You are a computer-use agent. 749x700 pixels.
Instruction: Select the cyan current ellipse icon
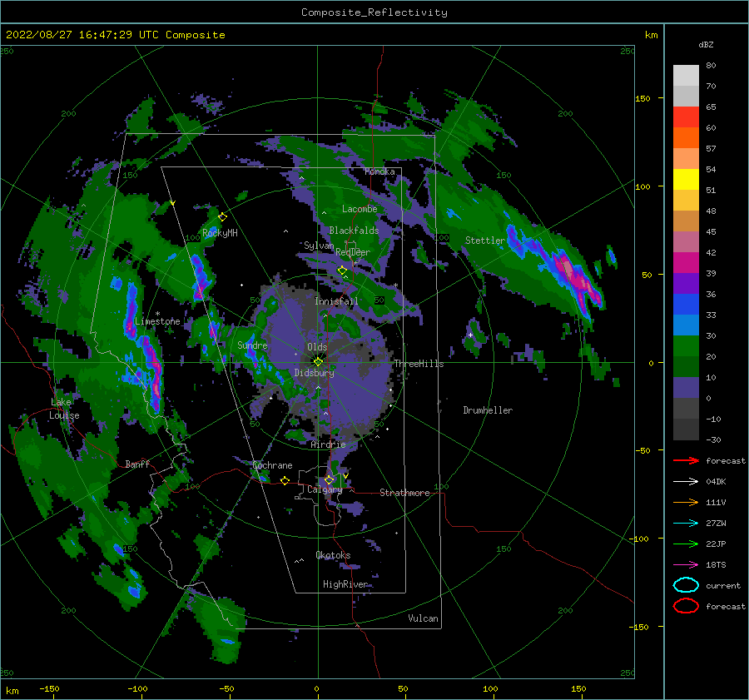pyautogui.click(x=686, y=585)
